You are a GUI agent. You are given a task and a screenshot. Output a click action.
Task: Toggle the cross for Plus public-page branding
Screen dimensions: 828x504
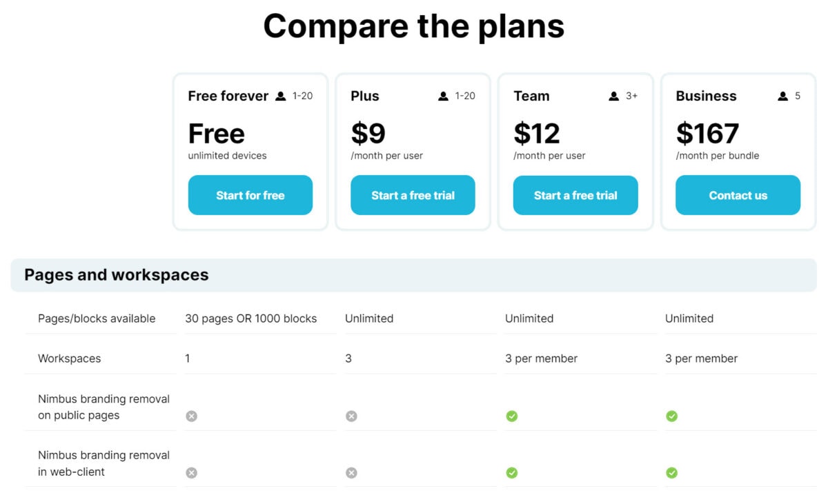[351, 416]
